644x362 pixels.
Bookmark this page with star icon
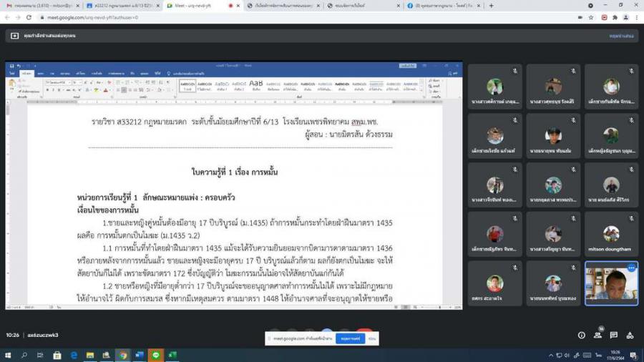(591, 17)
